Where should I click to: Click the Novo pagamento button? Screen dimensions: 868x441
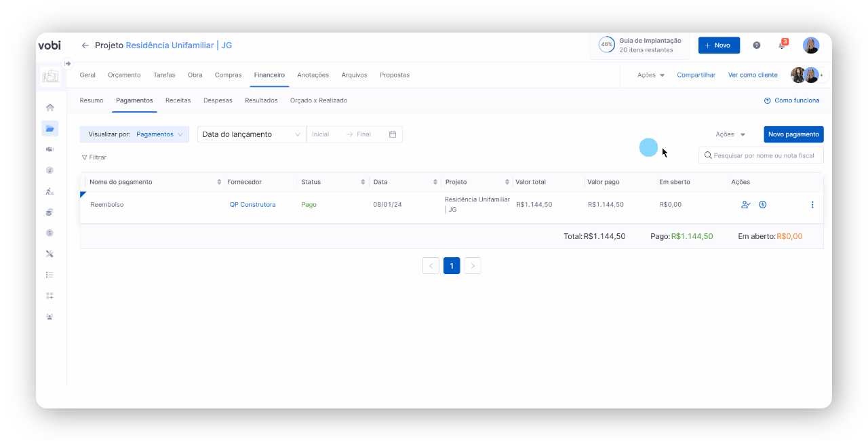[x=793, y=134]
